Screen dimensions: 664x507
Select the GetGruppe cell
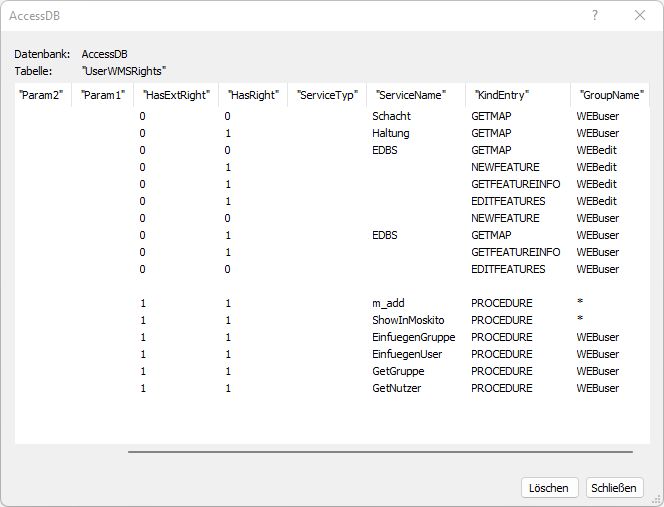398,371
